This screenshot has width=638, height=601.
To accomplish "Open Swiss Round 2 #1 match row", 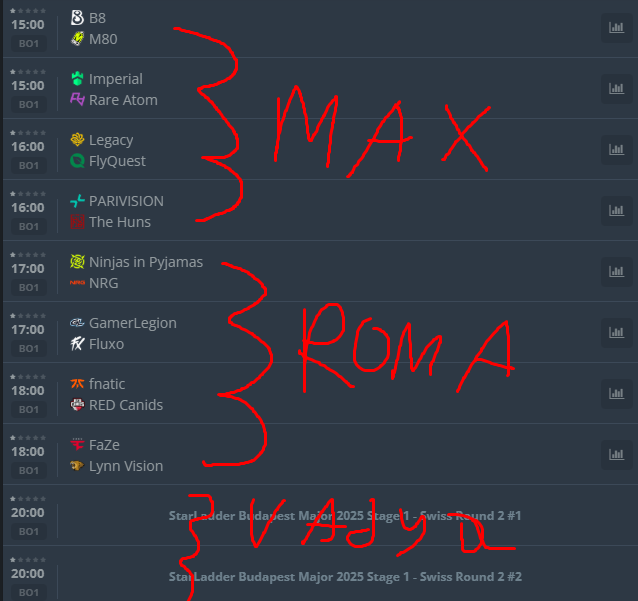I will [320, 515].
